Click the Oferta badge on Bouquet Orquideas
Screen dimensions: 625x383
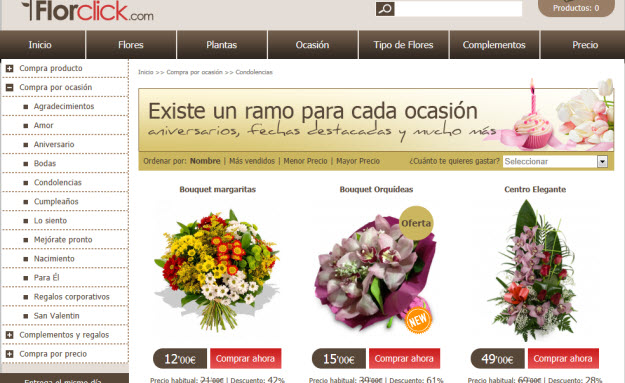(x=416, y=223)
